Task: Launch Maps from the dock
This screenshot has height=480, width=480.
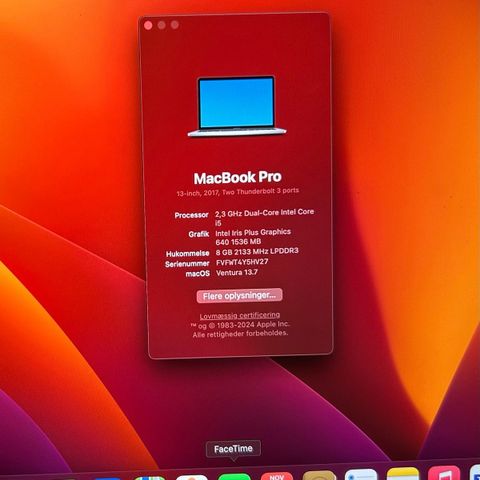Action: point(150,478)
